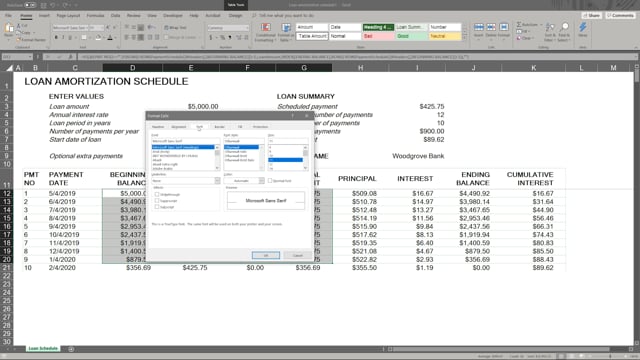Open the number format Currency dropdown
This screenshot has height=360, width=640.
coord(247,28)
